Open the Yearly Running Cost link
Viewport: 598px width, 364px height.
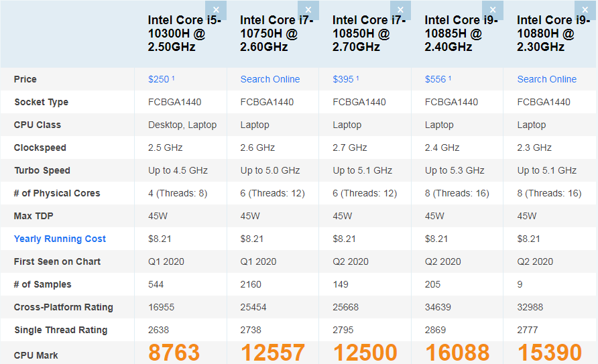(x=60, y=239)
